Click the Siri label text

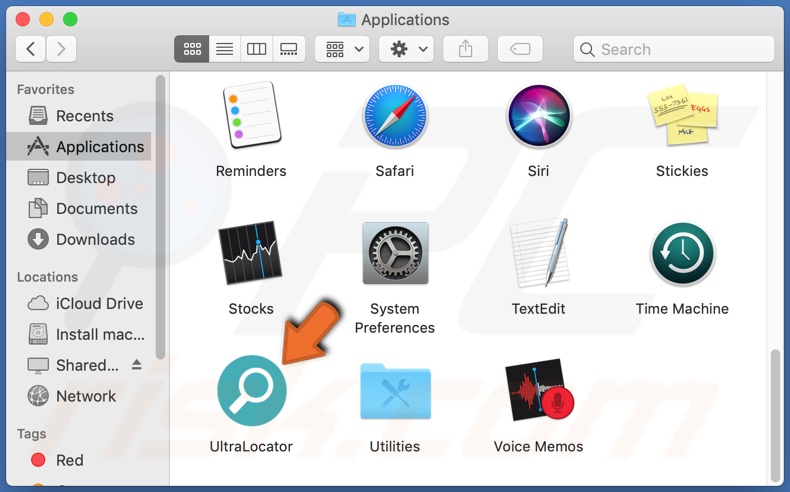coord(538,171)
